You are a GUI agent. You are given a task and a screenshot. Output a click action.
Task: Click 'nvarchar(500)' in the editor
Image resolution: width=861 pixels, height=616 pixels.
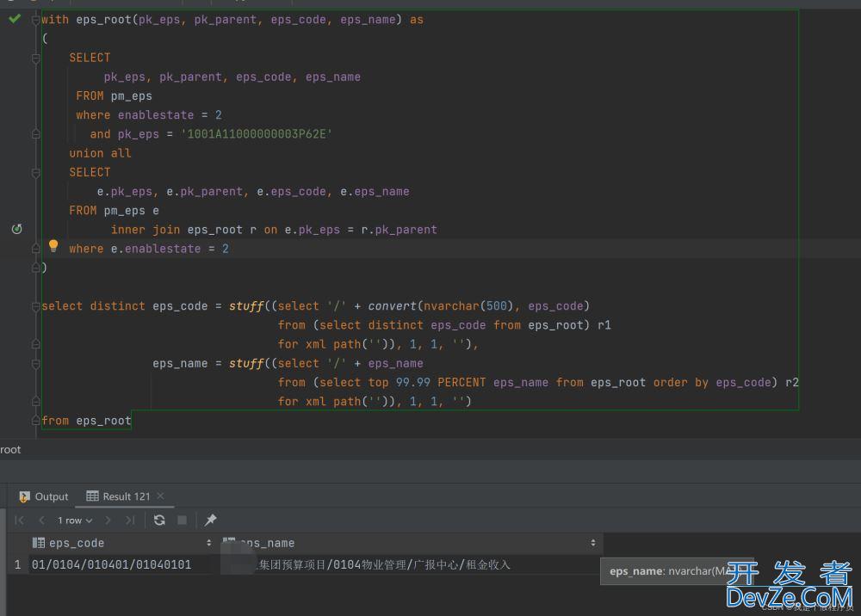tap(468, 306)
